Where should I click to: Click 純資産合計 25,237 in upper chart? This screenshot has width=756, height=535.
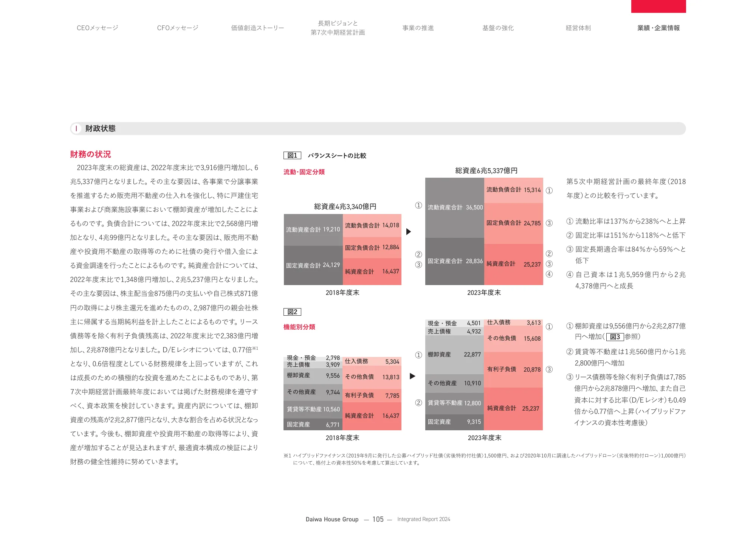(513, 264)
